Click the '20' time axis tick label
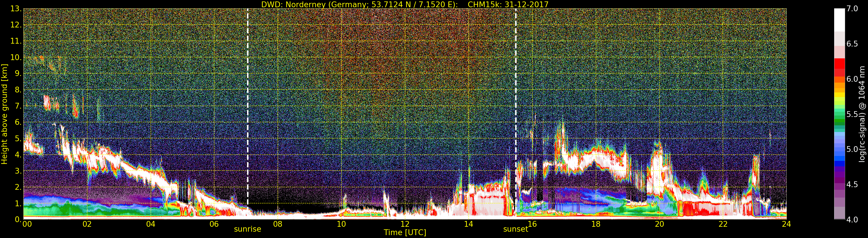The image size is (868, 238). tap(659, 224)
